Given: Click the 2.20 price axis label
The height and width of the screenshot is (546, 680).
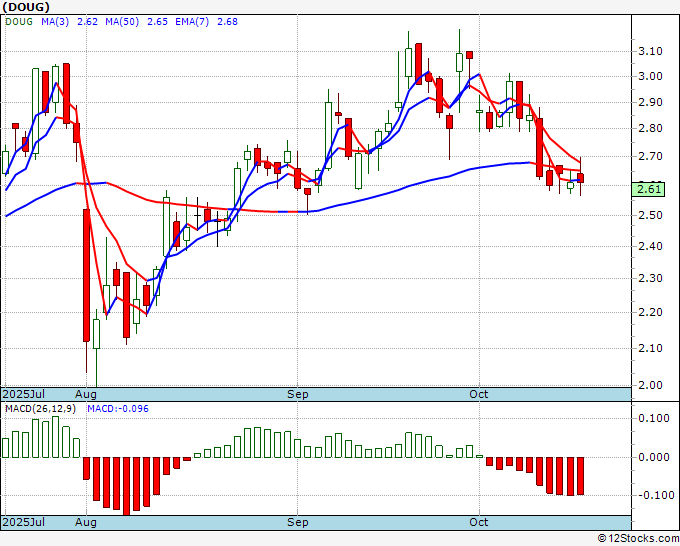Looking at the screenshot, I should 651,312.
